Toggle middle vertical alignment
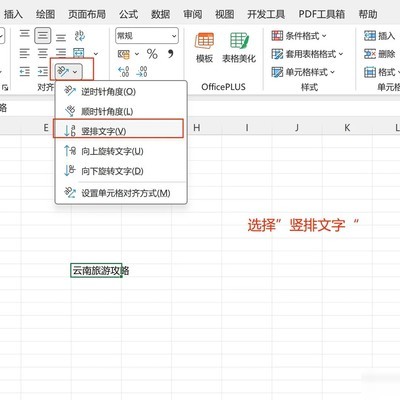 (43, 35)
